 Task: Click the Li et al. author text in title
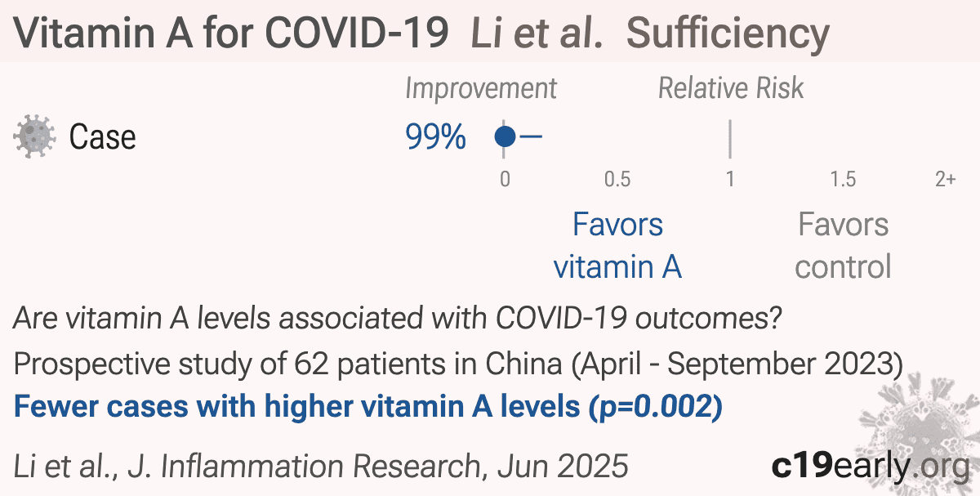537,33
